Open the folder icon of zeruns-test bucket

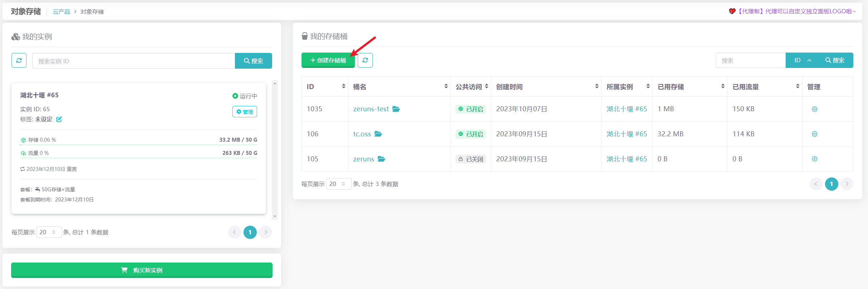pyautogui.click(x=396, y=109)
